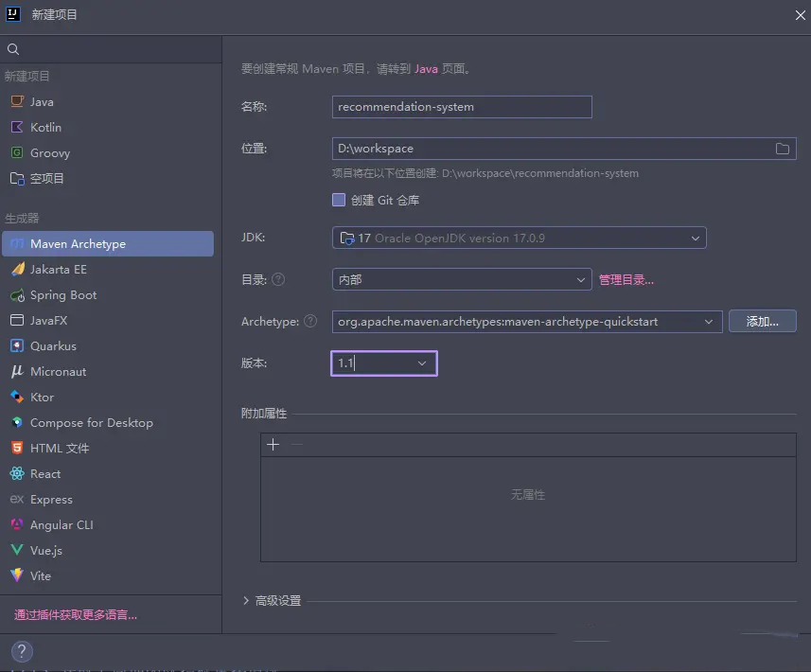Viewport: 811px width, 672px height.
Task: Click the Angular CLI icon
Action: 17,524
